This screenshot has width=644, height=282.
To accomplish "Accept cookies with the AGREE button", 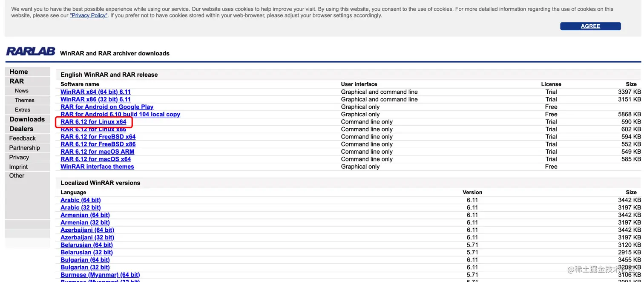I will (x=590, y=26).
